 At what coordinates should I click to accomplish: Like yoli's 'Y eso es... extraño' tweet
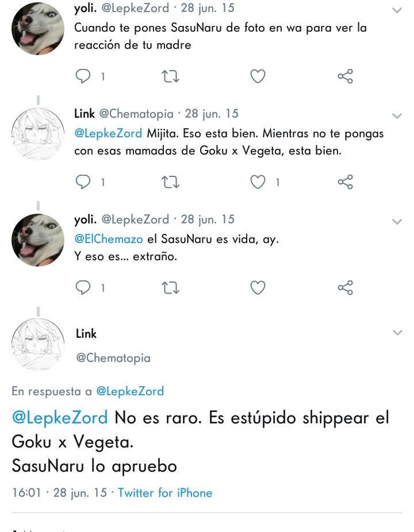point(258,288)
